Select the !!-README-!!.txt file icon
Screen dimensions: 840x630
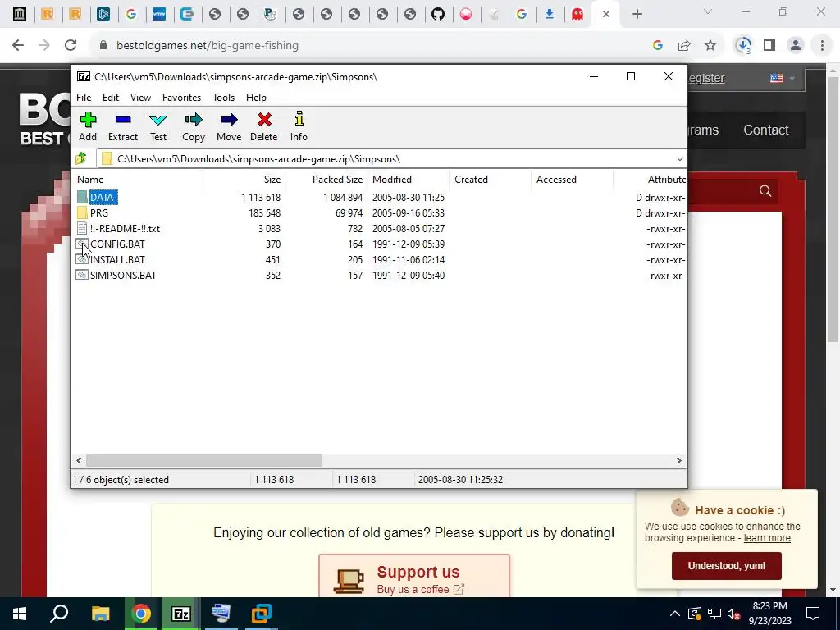click(x=82, y=228)
